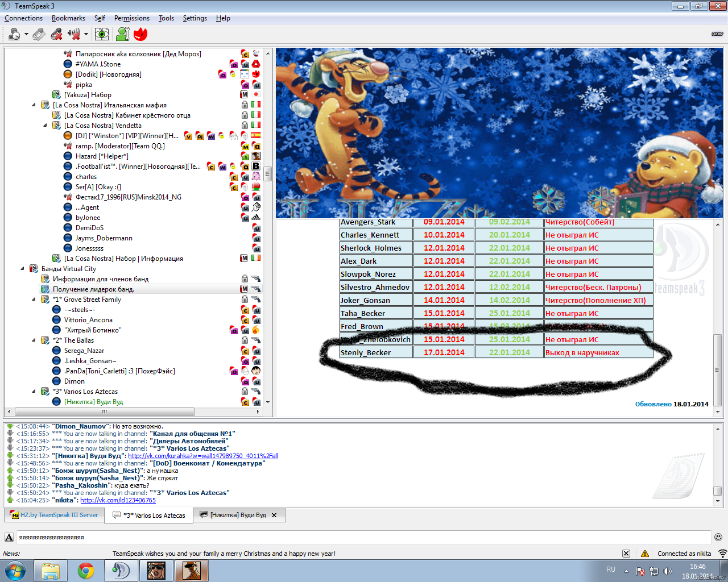Viewport: 728px width, 582px height.
Task: Click the gun icon beside Grove Street Family
Action: (x=256, y=300)
